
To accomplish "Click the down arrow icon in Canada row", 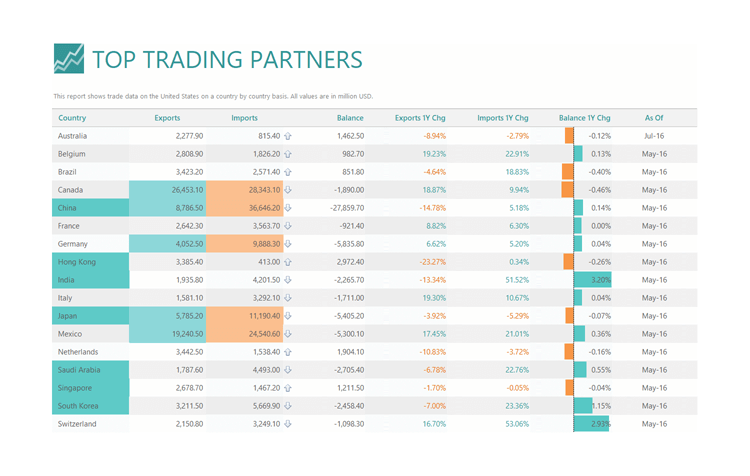I will click(287, 190).
